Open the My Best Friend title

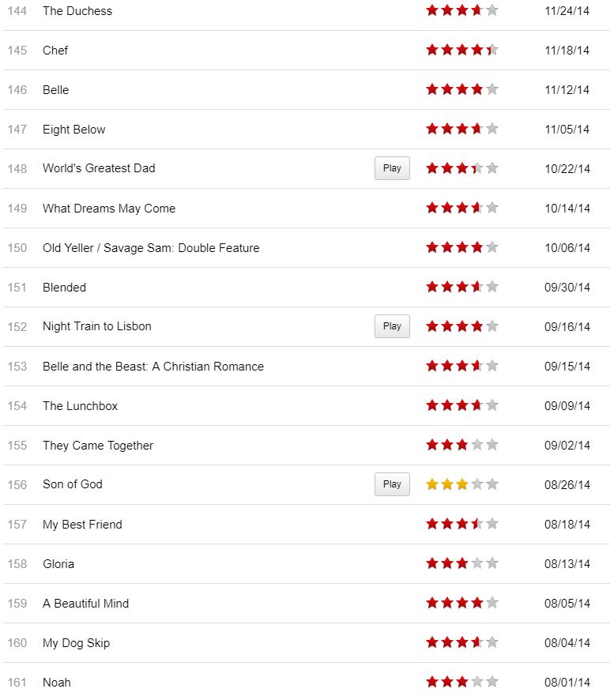point(82,525)
